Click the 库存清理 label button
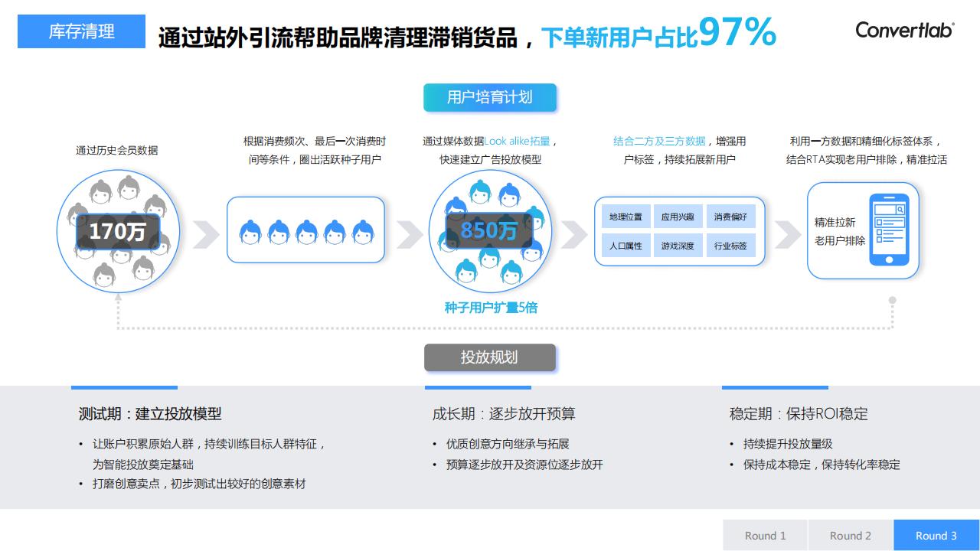980x551 pixels. click(x=81, y=31)
